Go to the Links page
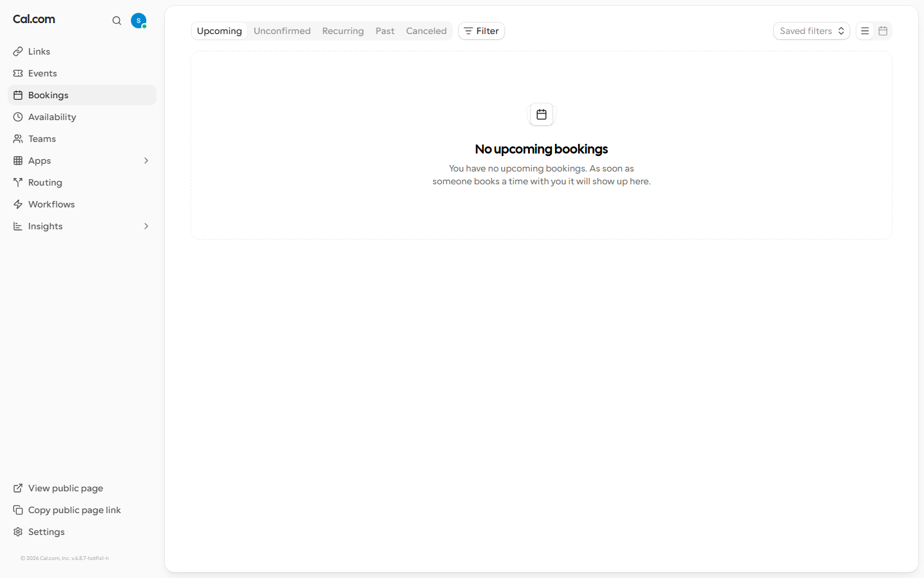This screenshot has width=924, height=578. click(82, 51)
